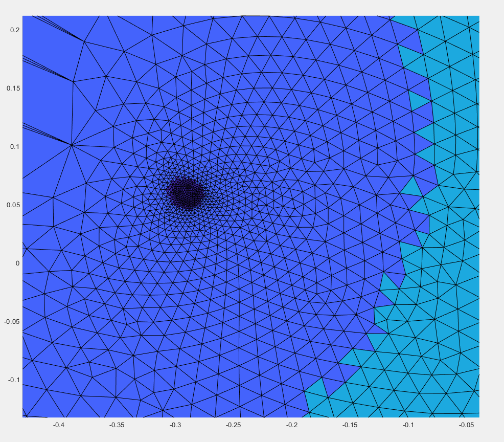
Task: Click the -0.2 tick label on x-axis
Action: pyautogui.click(x=291, y=425)
